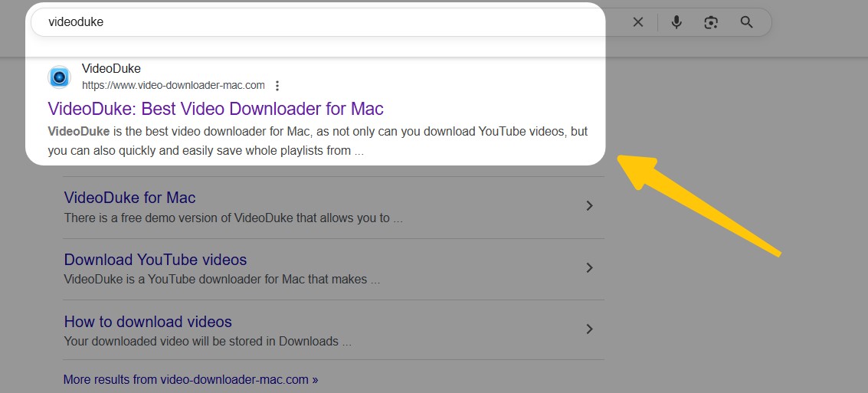Viewport: 868px width, 393px height.
Task: Click text 'There is a free demo version'
Action: 233,218
